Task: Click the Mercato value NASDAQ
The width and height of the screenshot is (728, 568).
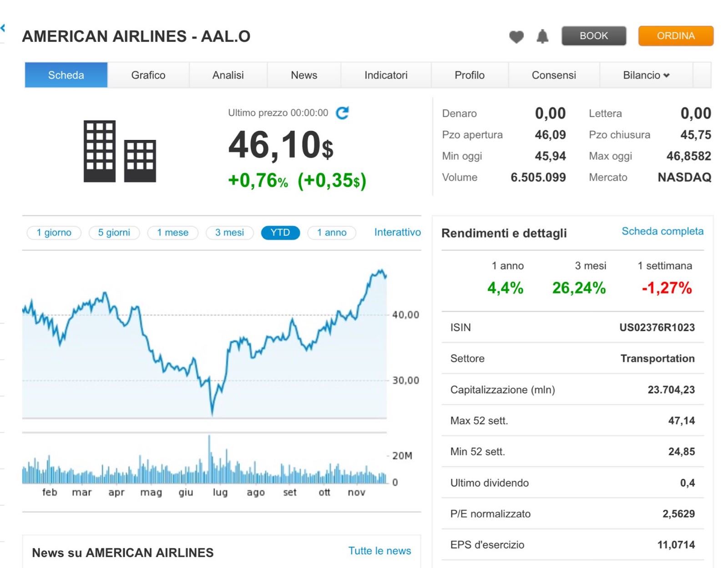Action: [684, 177]
